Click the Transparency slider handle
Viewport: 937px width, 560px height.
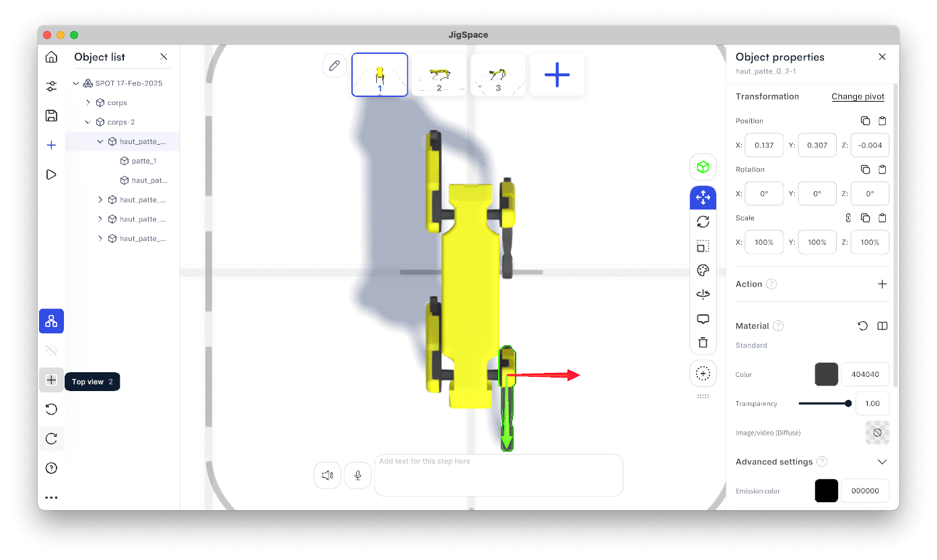pyautogui.click(x=848, y=403)
